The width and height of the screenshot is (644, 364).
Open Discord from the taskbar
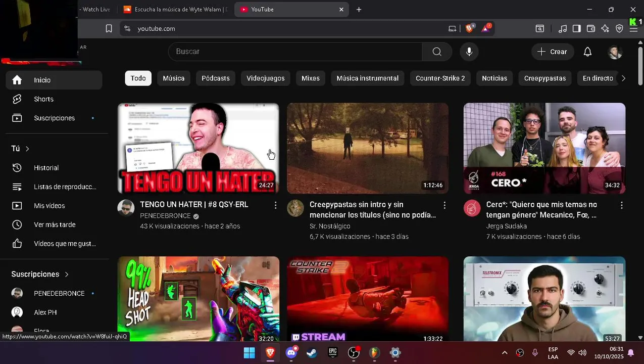[x=291, y=353]
